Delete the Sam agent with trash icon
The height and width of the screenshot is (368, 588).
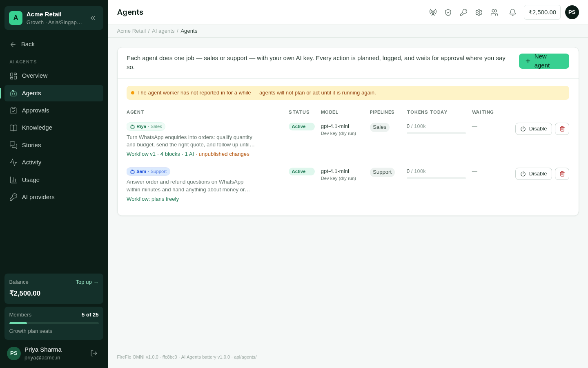[562, 174]
